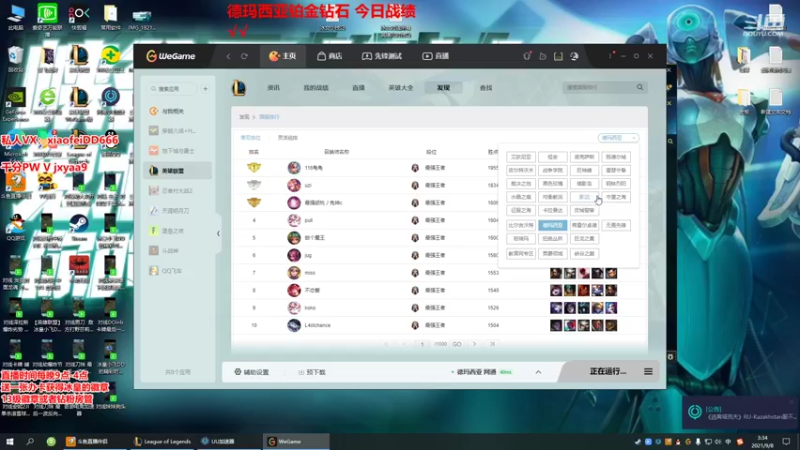The image size is (800, 450).
Task: Select 与我相关 in the sidebar
Action: pos(178,111)
